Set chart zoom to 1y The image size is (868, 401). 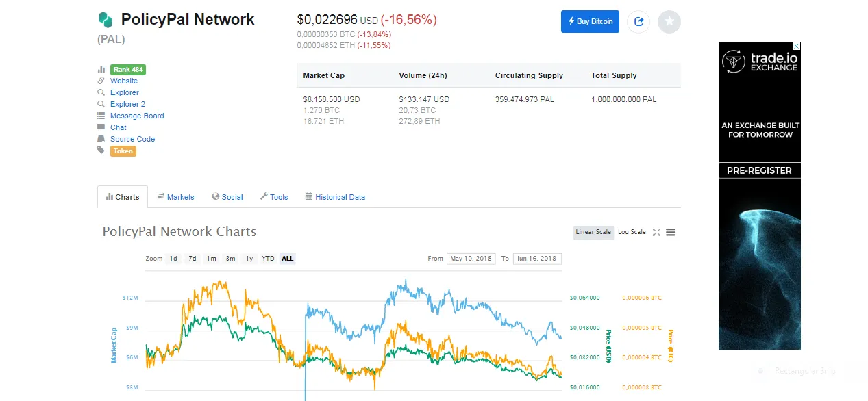(x=249, y=259)
